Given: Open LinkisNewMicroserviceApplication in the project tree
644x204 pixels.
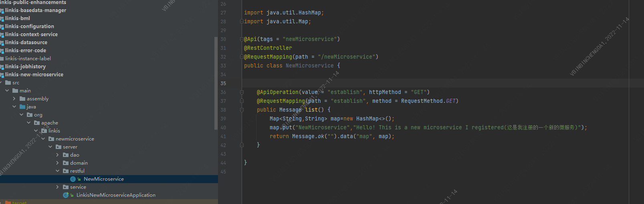Looking at the screenshot, I should click(116, 195).
